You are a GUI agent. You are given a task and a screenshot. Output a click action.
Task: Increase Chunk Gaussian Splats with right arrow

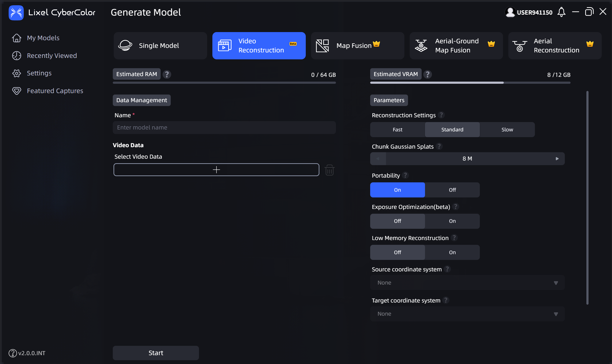[x=557, y=159]
